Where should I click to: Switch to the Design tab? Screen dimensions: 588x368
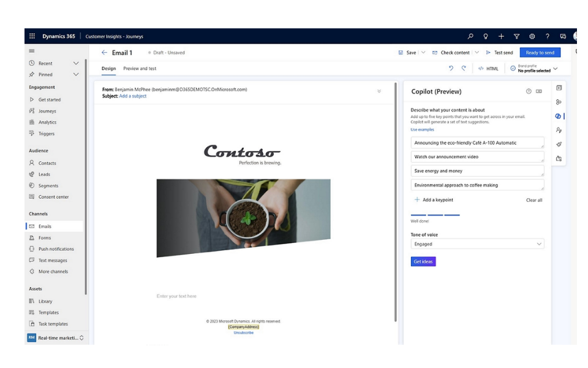tap(109, 68)
